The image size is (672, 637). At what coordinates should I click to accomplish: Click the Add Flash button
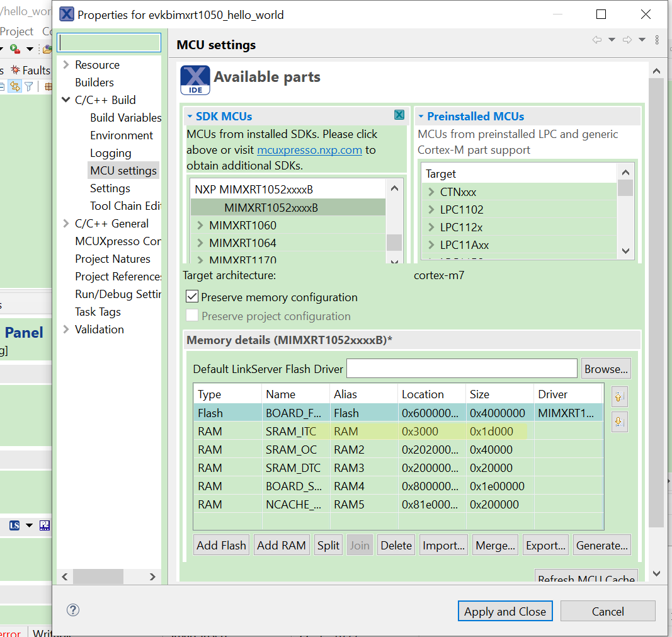(221, 545)
